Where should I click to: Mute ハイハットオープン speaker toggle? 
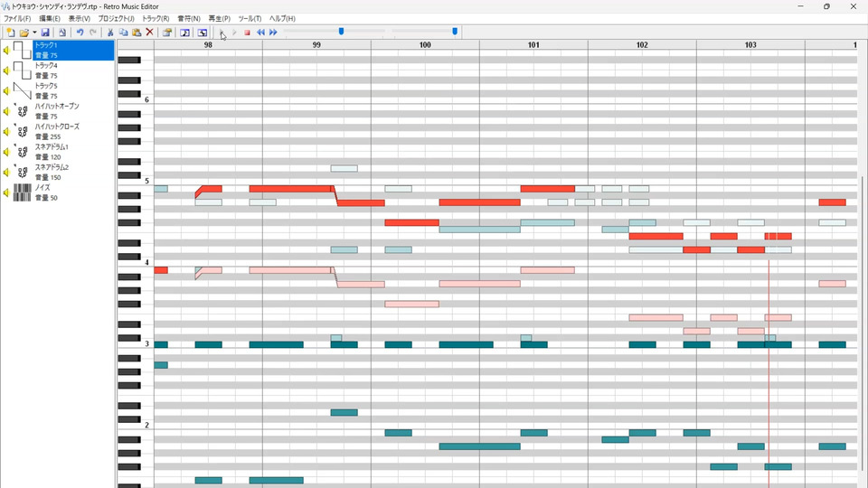pos(6,111)
